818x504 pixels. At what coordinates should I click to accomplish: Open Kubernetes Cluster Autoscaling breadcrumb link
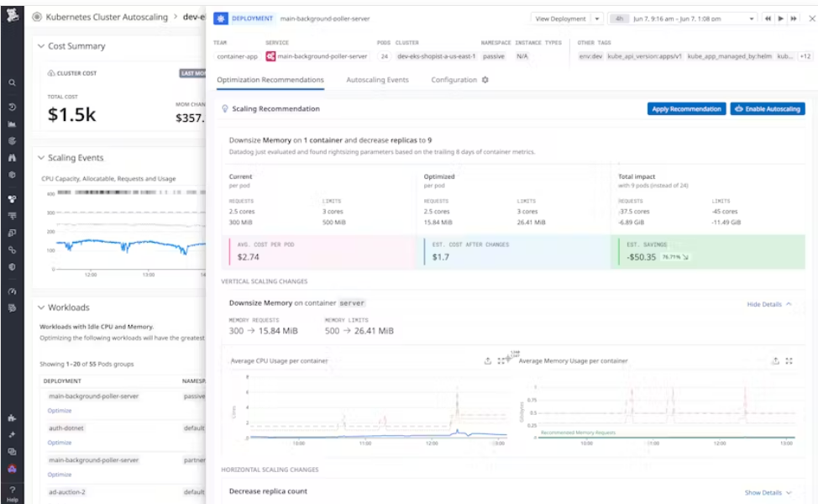tap(107, 17)
